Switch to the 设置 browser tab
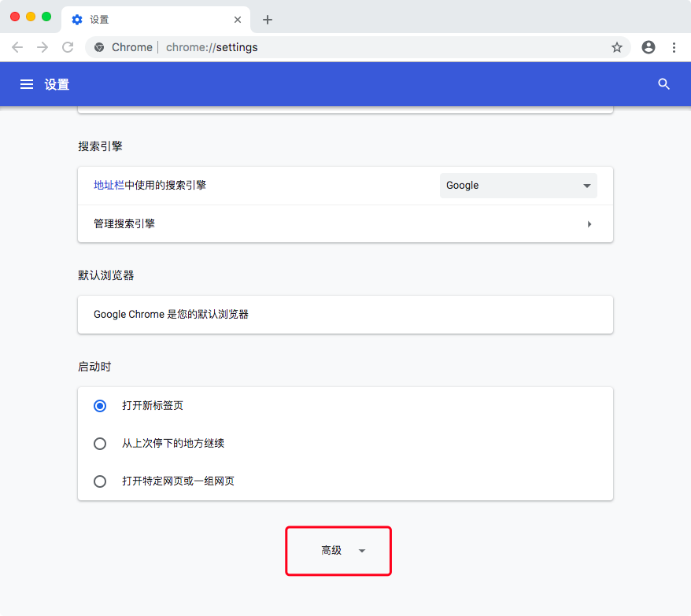Screen dimensions: 691x616 pos(142,19)
